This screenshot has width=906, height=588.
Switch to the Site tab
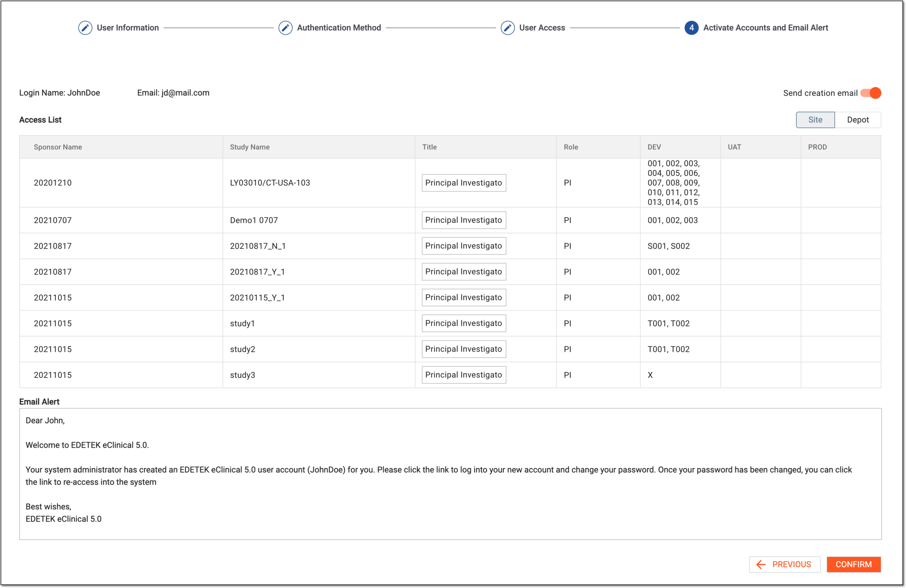tap(815, 120)
